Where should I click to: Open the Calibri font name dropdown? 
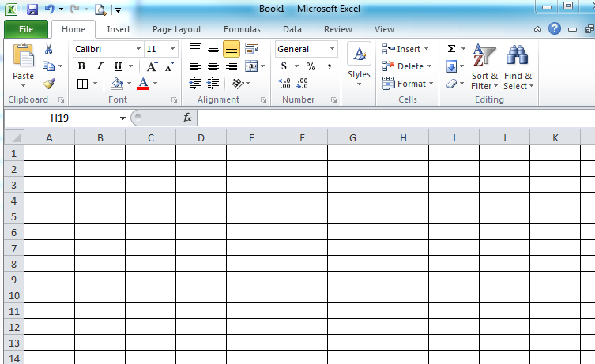(138, 49)
